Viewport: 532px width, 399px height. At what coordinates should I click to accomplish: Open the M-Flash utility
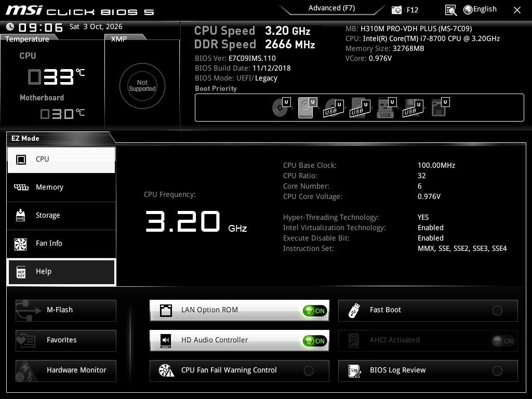[66, 311]
